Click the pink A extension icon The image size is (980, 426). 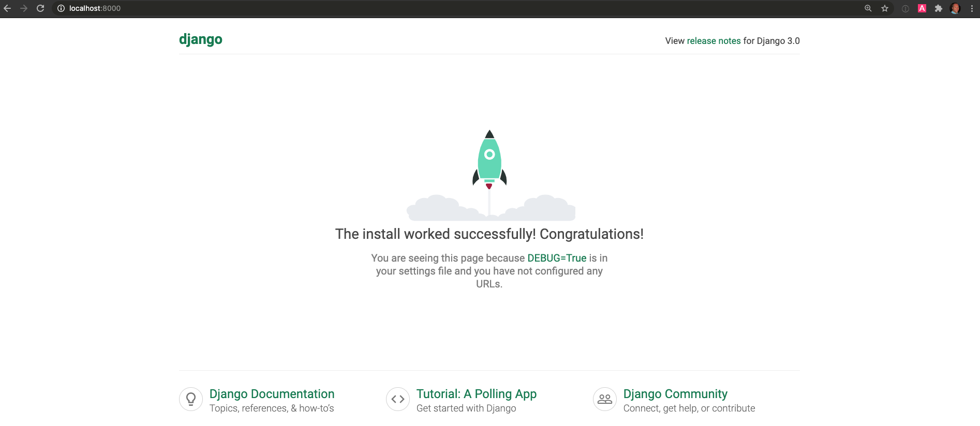click(x=922, y=8)
